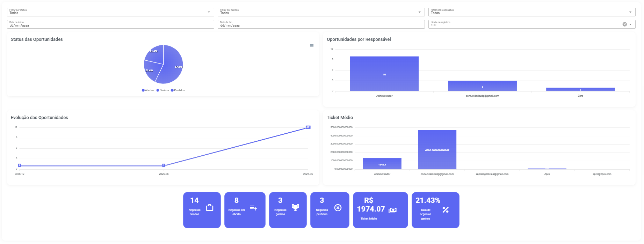
Task: Click the circled X icon for Negócios perdidos
Action: click(x=338, y=208)
